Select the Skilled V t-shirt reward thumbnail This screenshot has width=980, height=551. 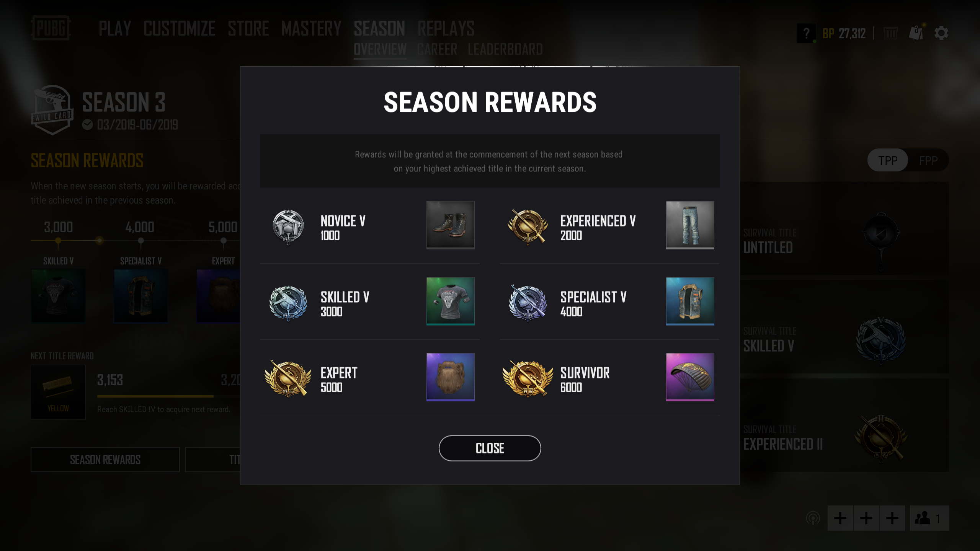click(451, 301)
